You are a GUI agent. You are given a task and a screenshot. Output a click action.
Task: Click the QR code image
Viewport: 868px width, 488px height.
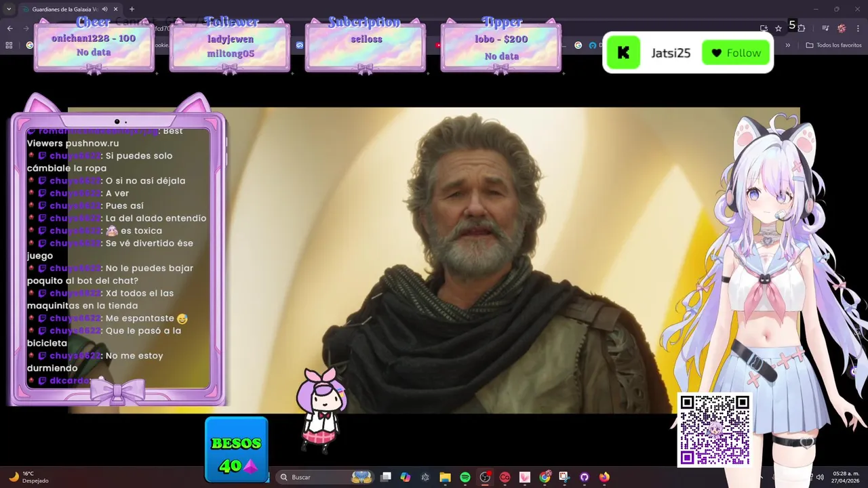(715, 430)
